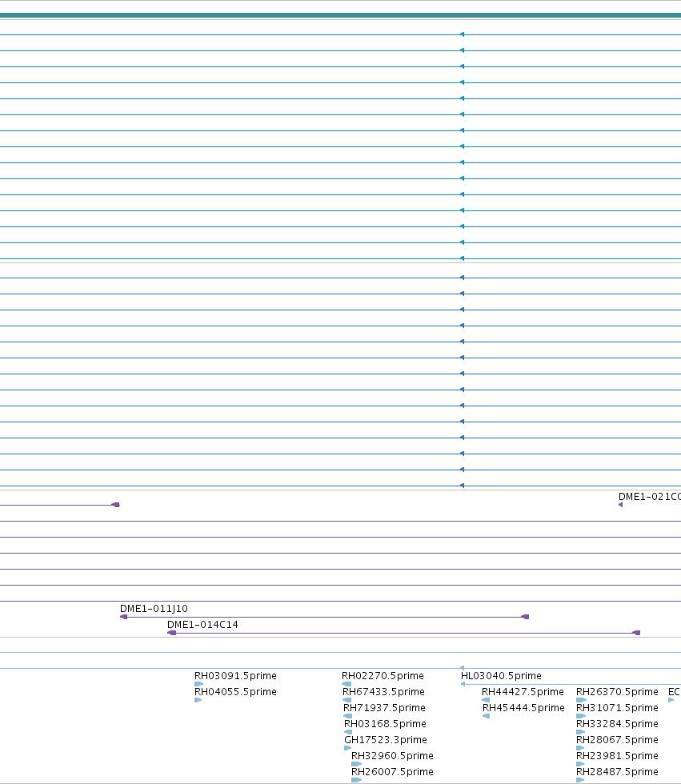Viewport: 681px width, 784px height.
Task: Select the RH26370.5prime EST label
Action: (618, 691)
